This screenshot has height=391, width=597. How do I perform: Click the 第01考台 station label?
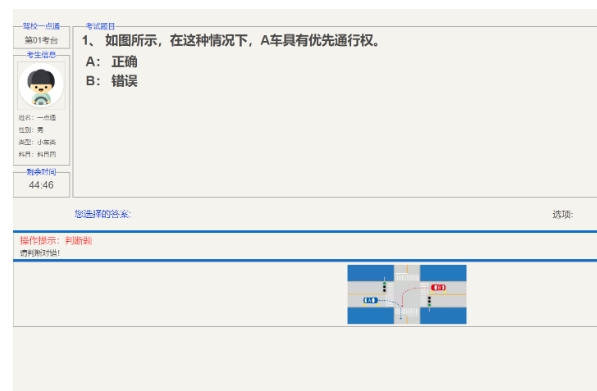pyautogui.click(x=41, y=40)
